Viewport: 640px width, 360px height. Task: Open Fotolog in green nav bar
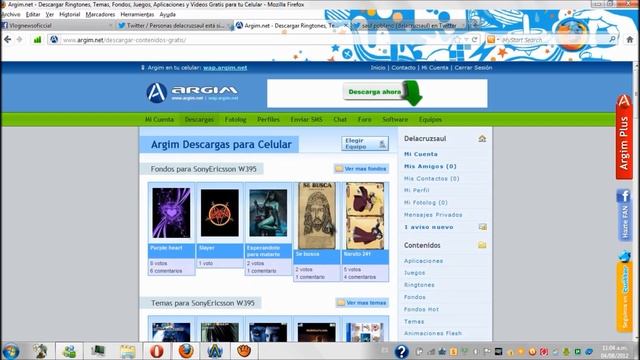point(235,120)
